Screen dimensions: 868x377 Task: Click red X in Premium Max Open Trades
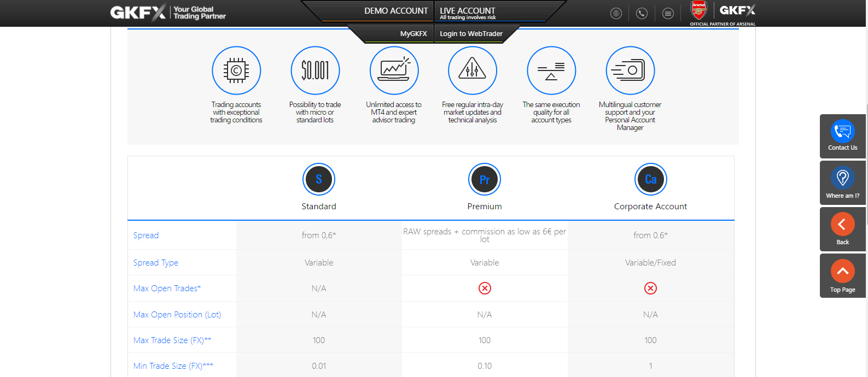pyautogui.click(x=485, y=288)
